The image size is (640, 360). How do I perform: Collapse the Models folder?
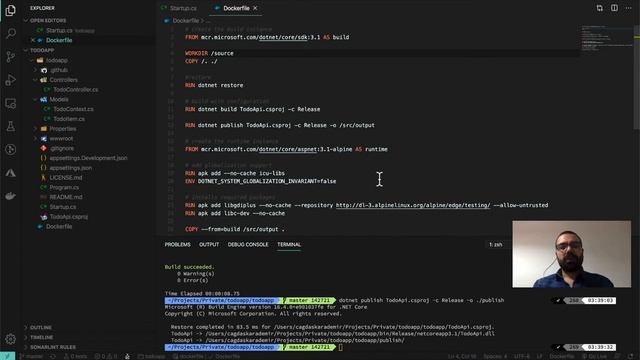pos(59,100)
